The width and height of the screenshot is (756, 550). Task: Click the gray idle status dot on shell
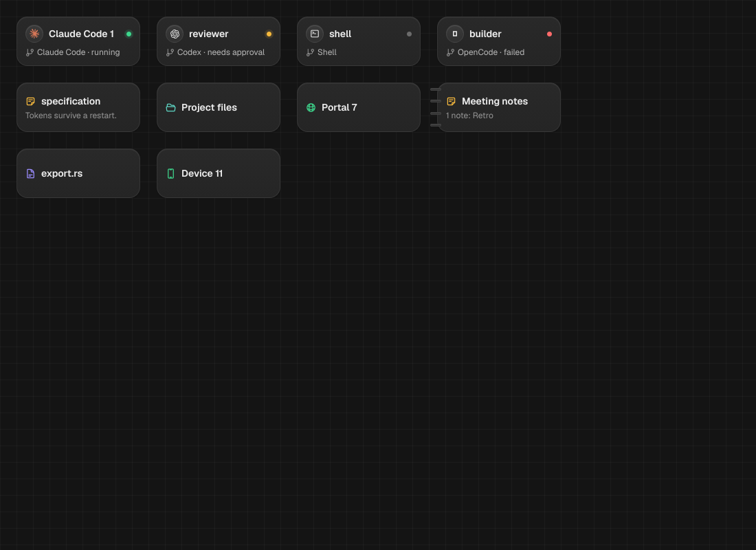410,34
